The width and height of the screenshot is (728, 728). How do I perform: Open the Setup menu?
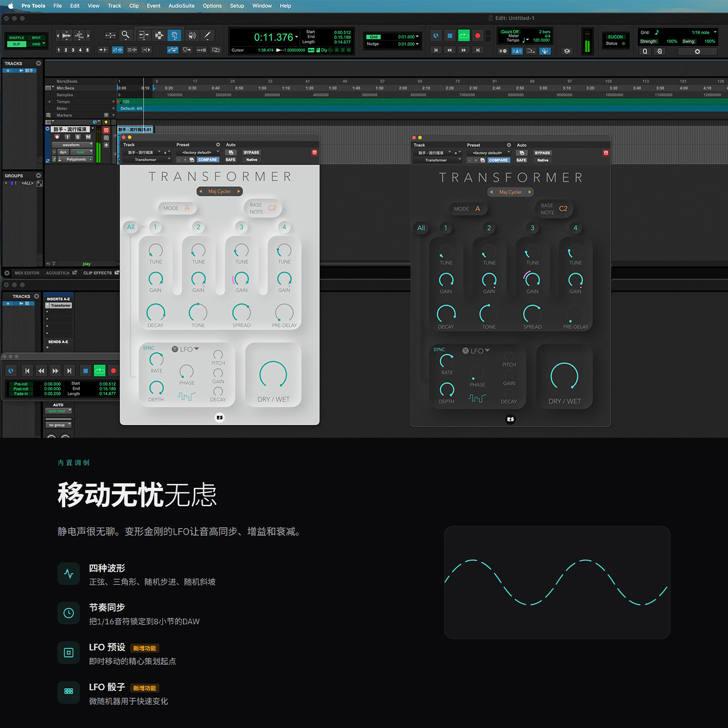click(237, 6)
